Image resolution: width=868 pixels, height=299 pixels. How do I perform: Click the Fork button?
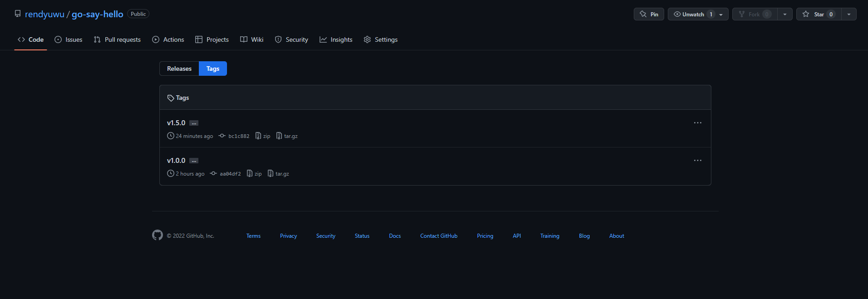click(755, 14)
